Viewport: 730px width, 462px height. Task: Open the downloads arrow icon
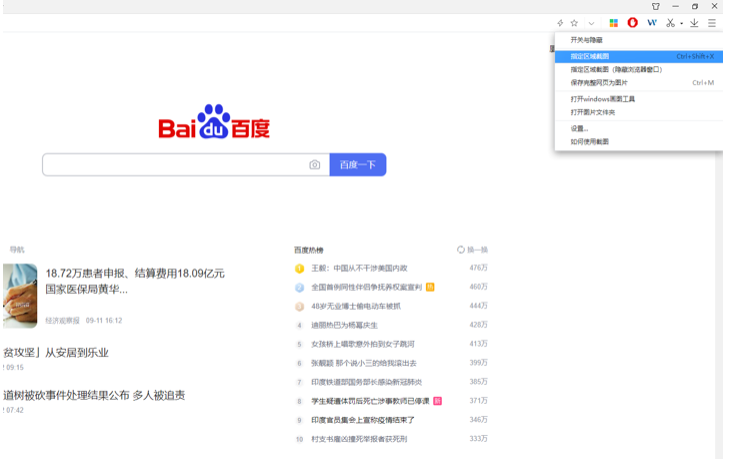pos(694,23)
